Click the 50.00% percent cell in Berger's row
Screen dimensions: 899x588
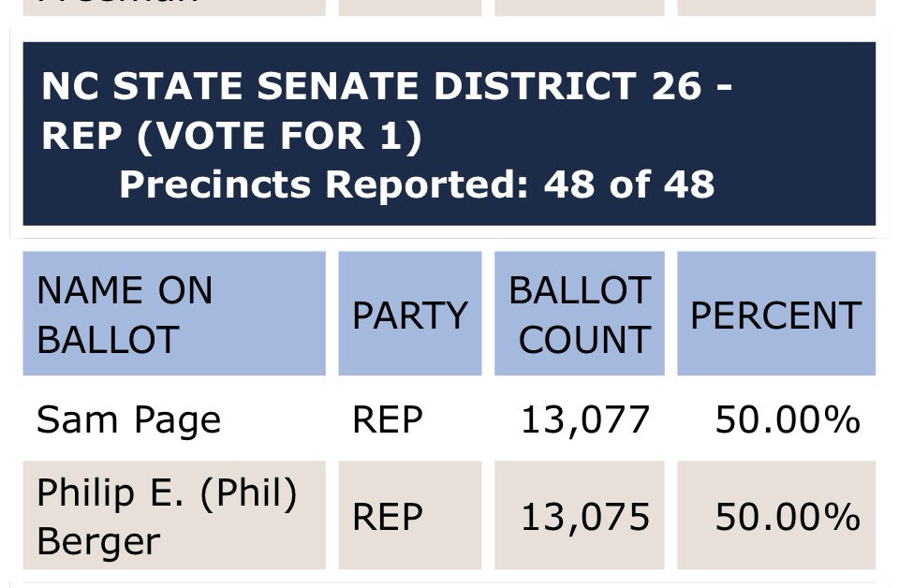pos(787,517)
